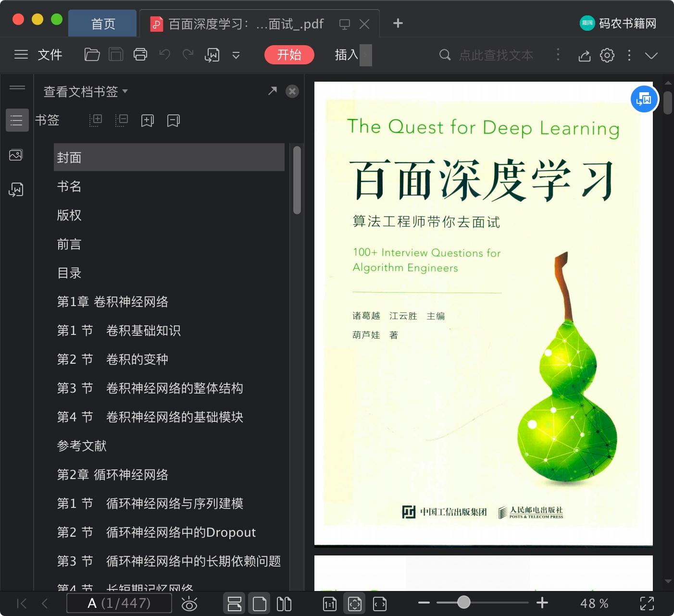Image resolution: width=674 pixels, height=616 pixels.
Task: Switch to the 插入 ribbon tab
Action: [x=347, y=55]
